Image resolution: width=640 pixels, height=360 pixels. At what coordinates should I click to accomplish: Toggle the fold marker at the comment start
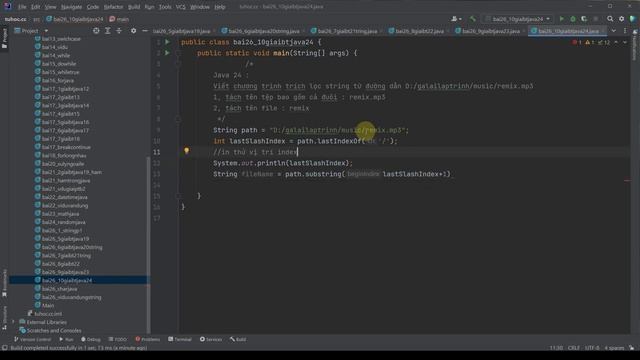(x=178, y=64)
